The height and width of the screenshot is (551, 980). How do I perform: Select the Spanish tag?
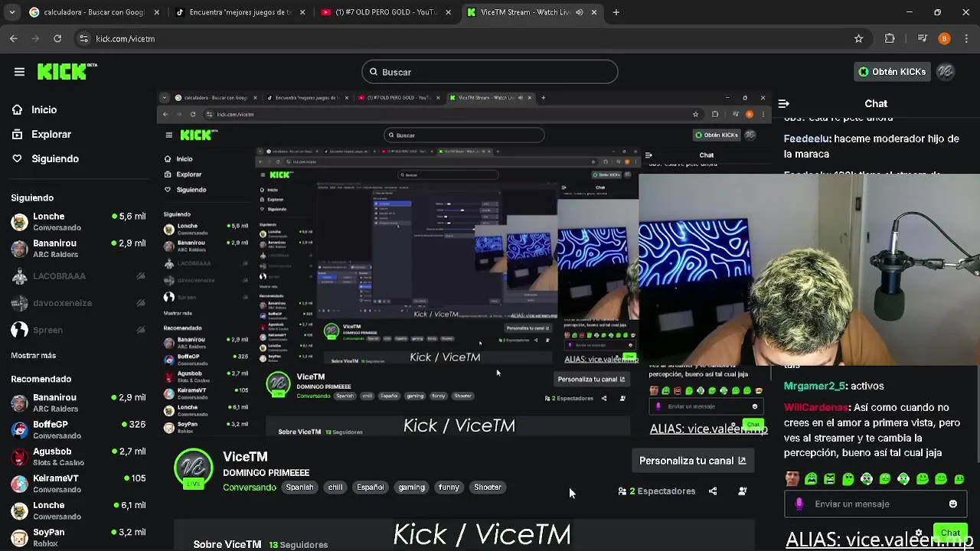[x=299, y=487]
